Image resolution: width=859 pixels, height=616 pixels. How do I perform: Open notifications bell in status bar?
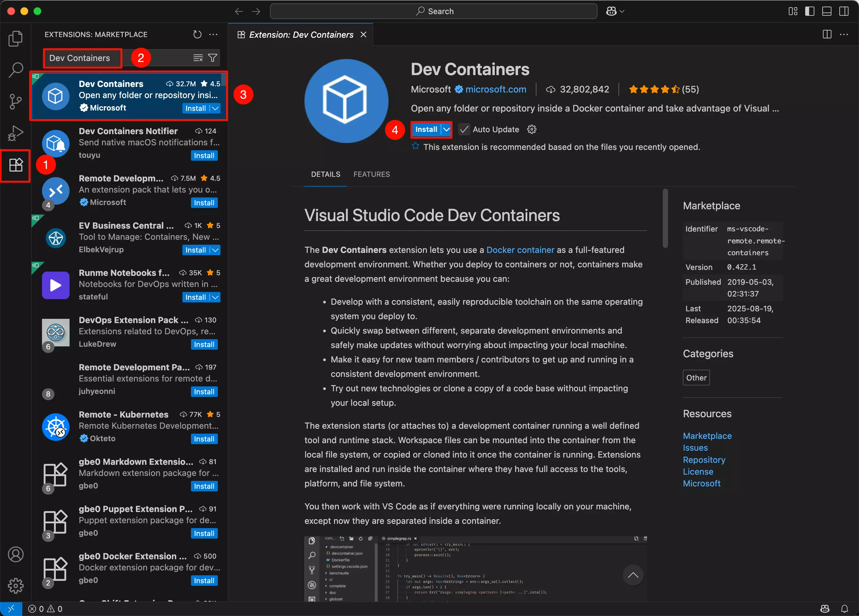[x=845, y=608]
